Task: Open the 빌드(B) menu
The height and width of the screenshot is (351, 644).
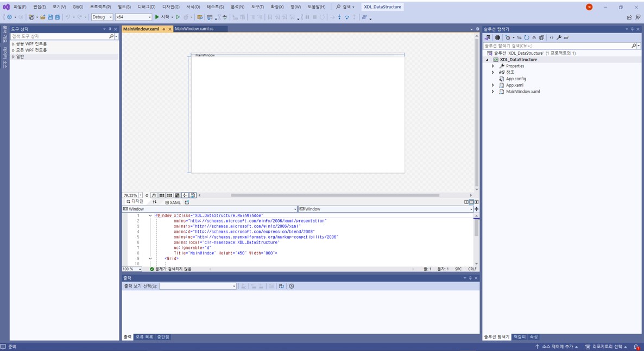Action: click(124, 7)
